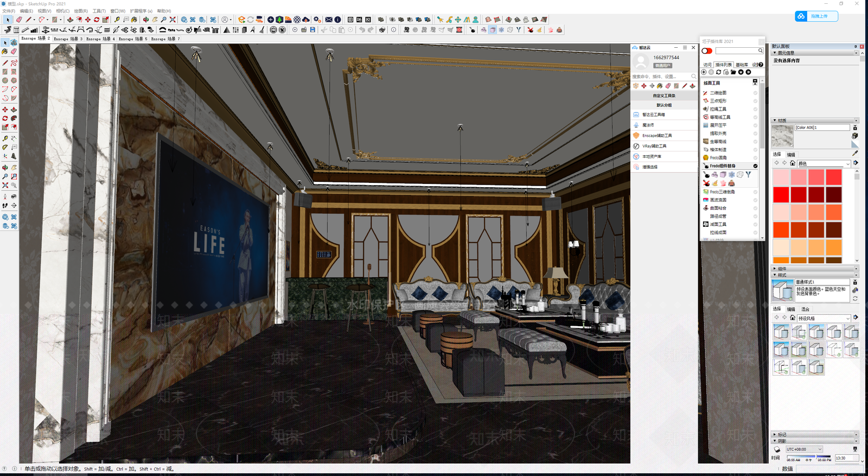This screenshot has width=868, height=476.
Task: Toggle the checkmark for 拉绳工具 plugin
Action: click(755, 109)
